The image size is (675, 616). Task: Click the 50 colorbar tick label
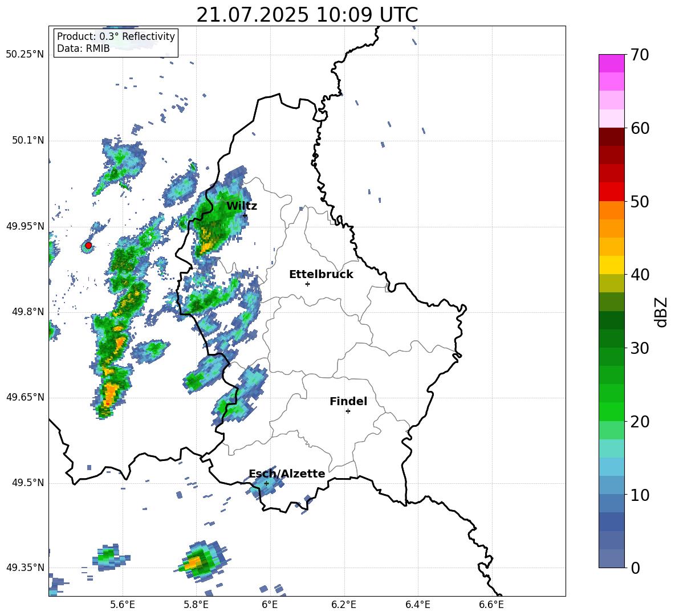coord(640,202)
